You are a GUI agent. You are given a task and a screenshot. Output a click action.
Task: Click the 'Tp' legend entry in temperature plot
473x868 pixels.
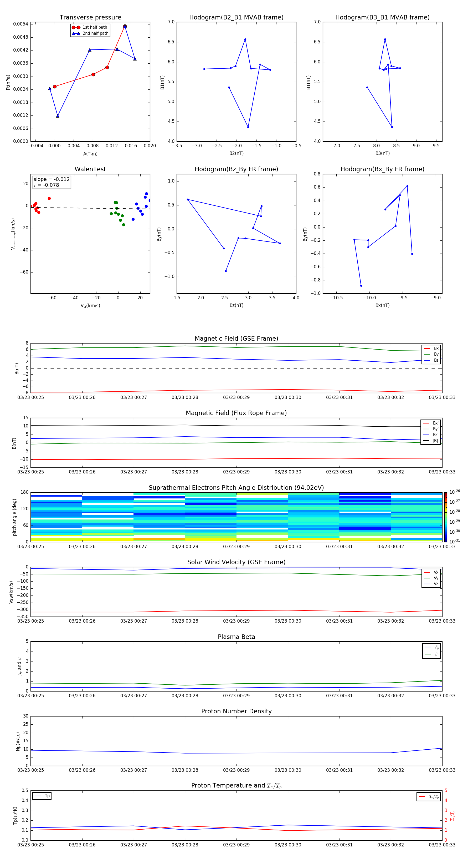pyautogui.click(x=42, y=796)
